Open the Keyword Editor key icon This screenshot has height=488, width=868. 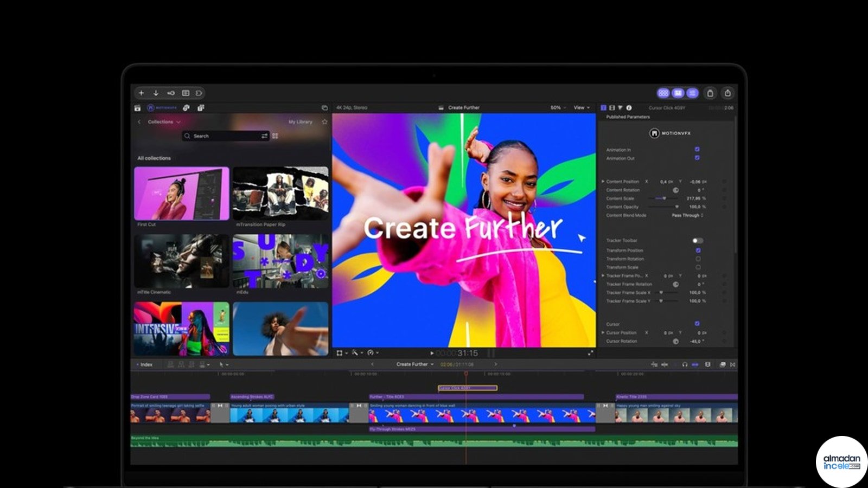(171, 93)
